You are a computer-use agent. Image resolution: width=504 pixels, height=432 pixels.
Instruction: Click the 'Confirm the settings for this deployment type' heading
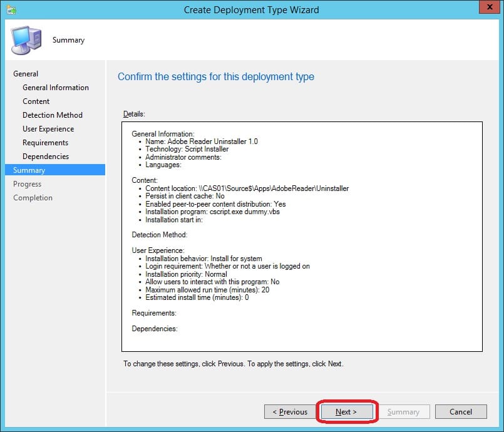215,77
